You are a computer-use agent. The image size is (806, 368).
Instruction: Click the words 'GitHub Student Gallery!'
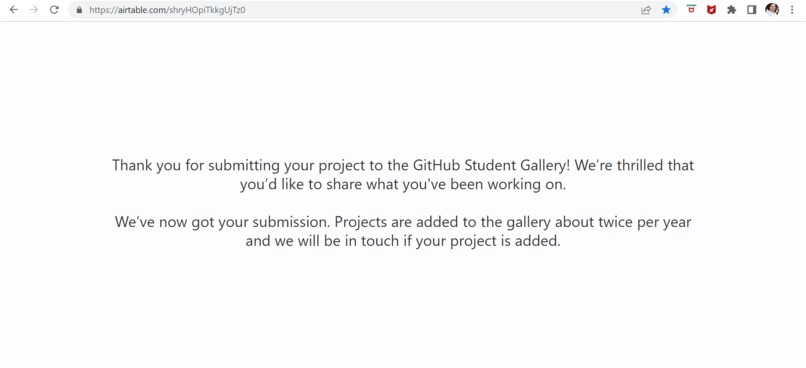coord(492,165)
